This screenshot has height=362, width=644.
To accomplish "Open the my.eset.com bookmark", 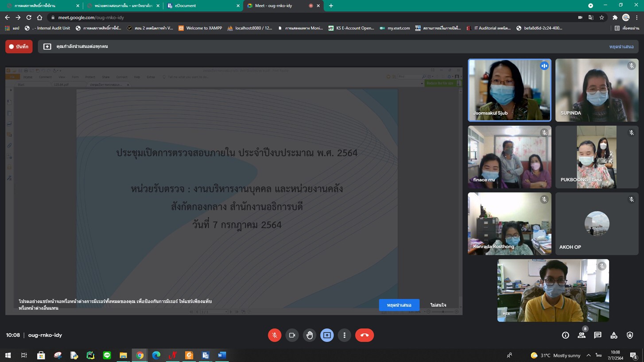I will (395, 28).
